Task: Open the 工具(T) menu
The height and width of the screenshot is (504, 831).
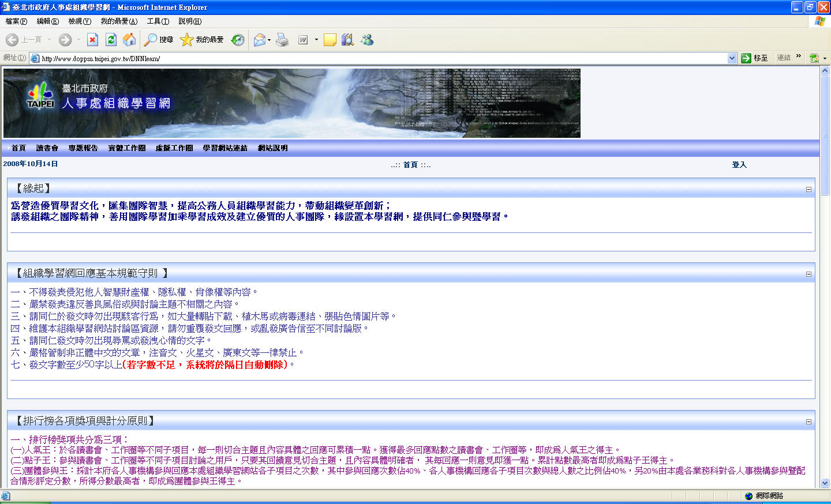Action: [158, 21]
